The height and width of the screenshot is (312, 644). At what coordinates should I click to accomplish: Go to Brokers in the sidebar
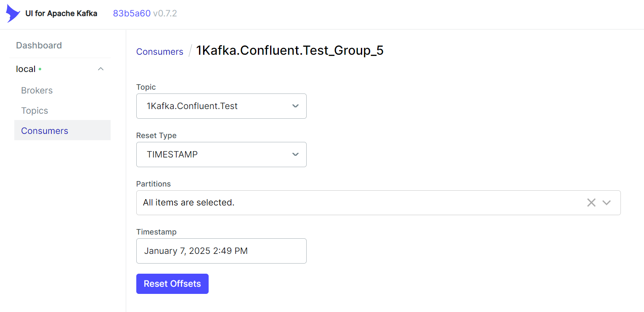[x=37, y=91]
